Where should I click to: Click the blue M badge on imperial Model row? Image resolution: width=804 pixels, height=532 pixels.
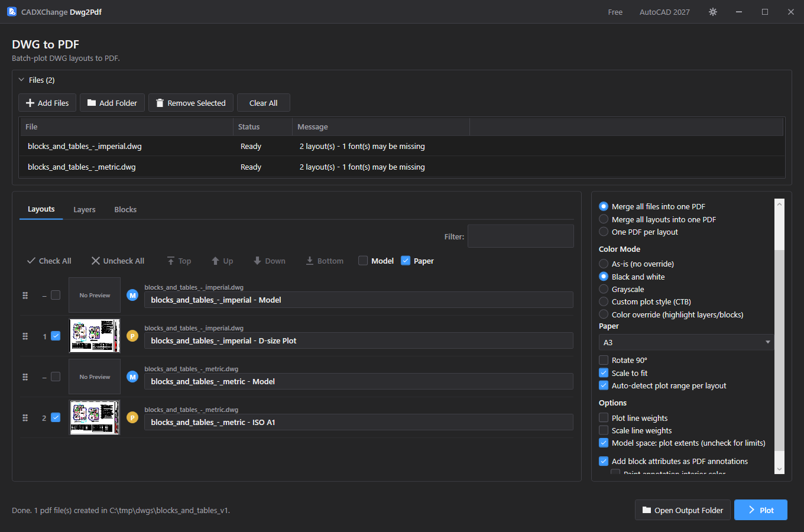click(x=132, y=296)
